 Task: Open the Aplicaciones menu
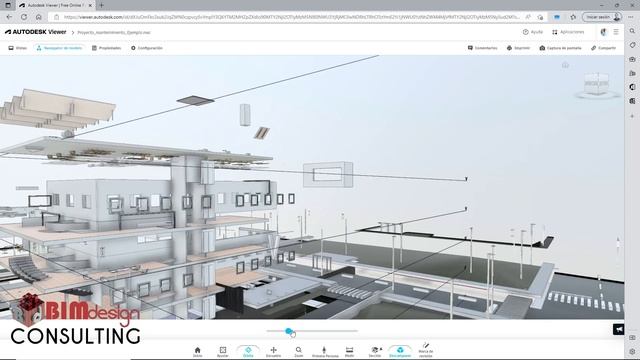568,32
